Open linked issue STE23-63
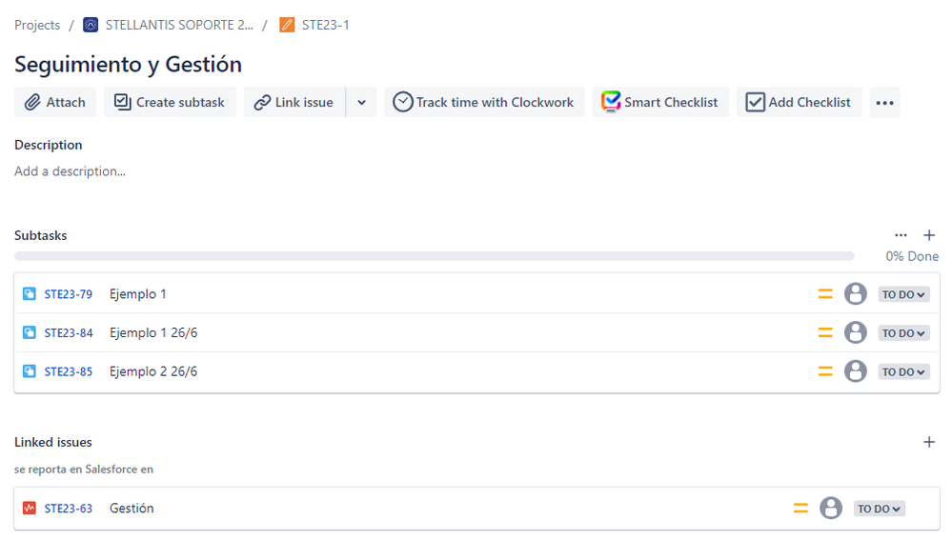 [68, 509]
